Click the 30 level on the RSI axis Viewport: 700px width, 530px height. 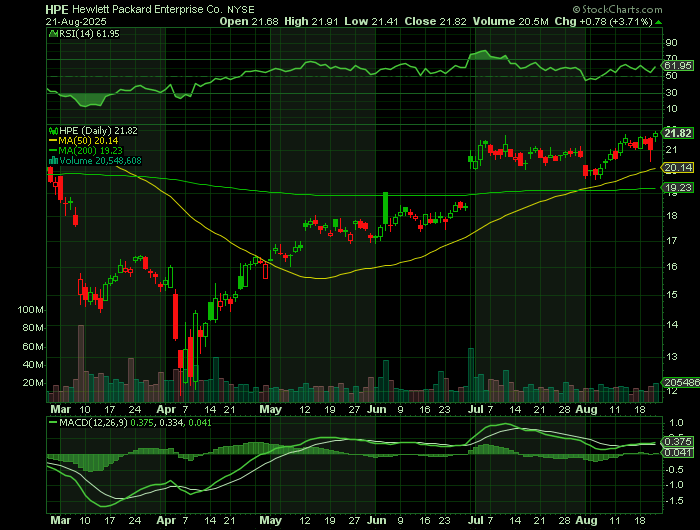pyautogui.click(x=671, y=93)
